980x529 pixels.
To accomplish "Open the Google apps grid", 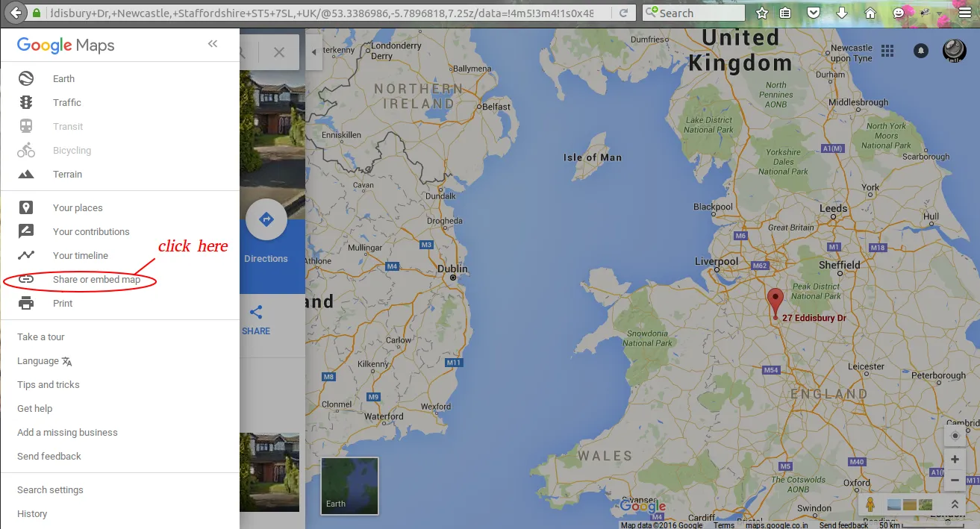I will 887,51.
